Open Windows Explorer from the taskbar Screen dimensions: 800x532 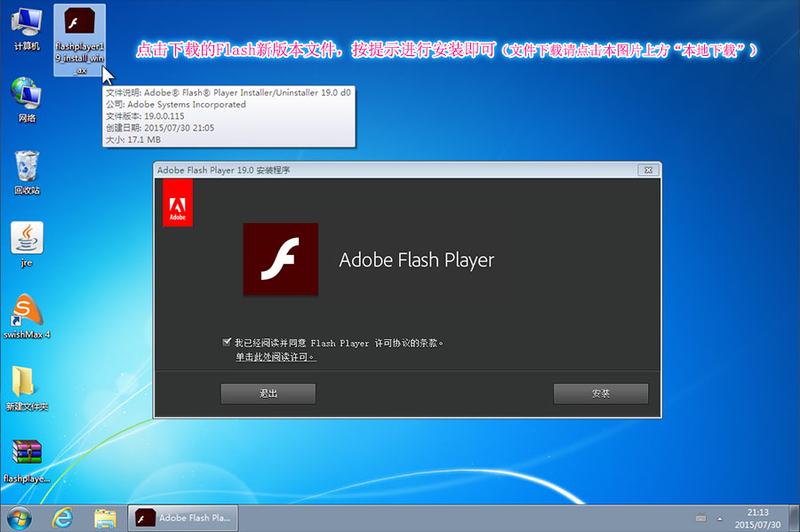click(x=105, y=519)
